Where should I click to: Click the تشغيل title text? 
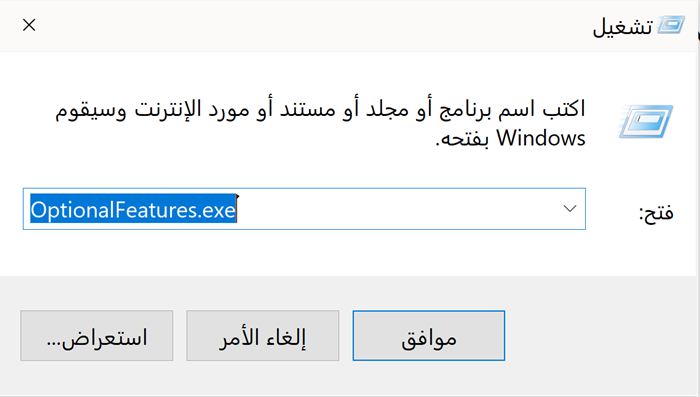point(622,27)
